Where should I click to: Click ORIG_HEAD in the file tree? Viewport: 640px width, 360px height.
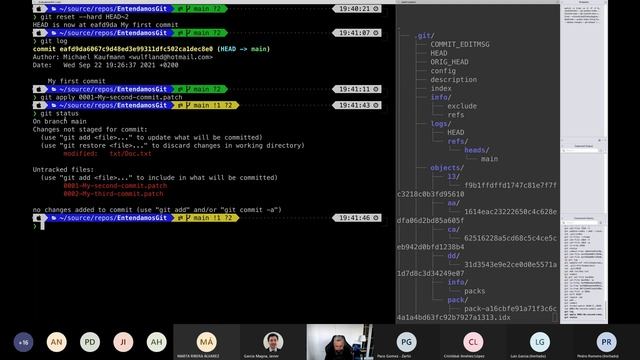pos(449,62)
